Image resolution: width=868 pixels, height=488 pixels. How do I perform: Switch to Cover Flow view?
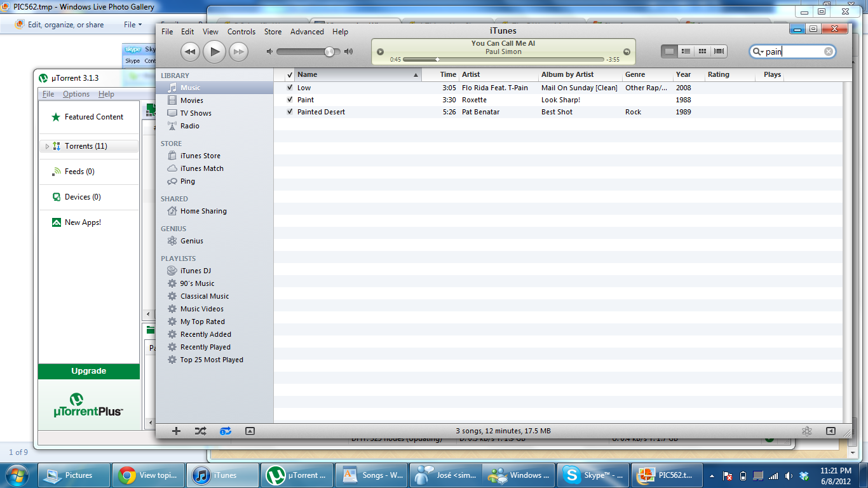click(719, 51)
